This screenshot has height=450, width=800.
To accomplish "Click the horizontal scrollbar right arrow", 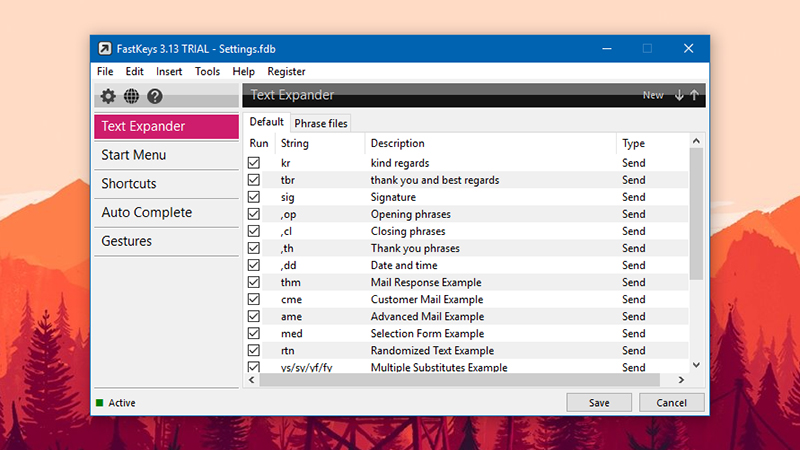I will pos(681,380).
